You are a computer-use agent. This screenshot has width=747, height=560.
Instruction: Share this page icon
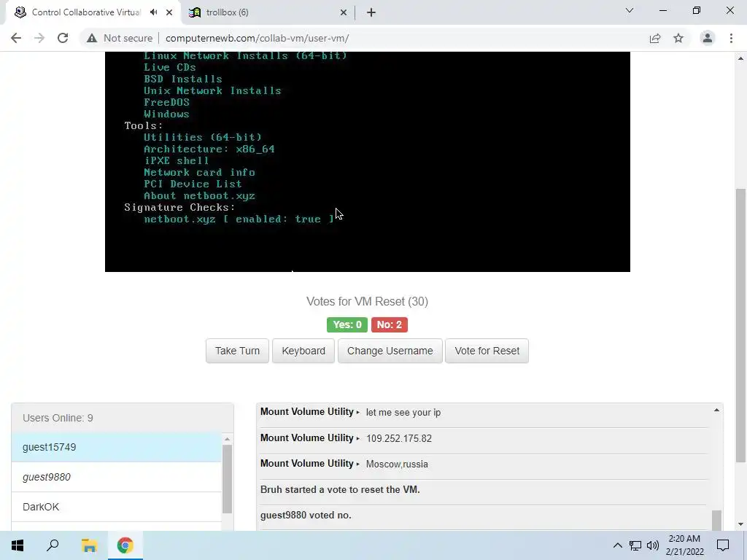click(655, 38)
